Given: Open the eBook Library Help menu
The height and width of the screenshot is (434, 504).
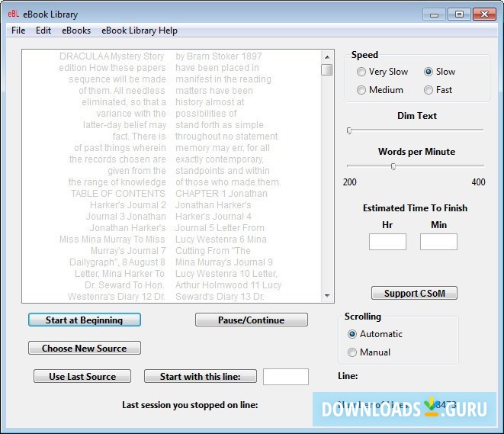Looking at the screenshot, I should point(140,31).
